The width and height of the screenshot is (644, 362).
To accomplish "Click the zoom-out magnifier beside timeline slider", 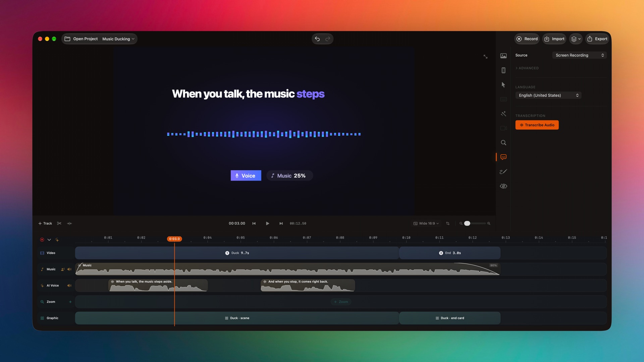I will click(x=461, y=223).
